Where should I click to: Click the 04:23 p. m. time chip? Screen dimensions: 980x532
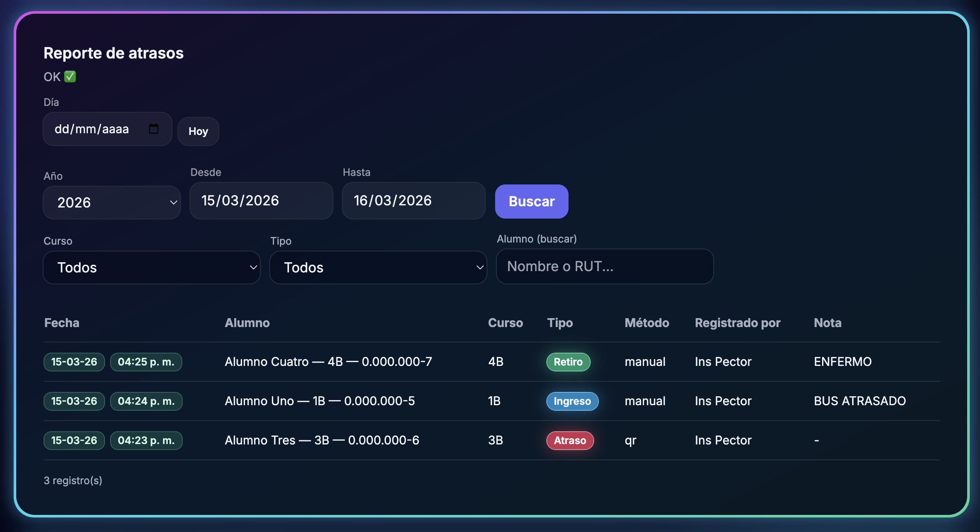click(146, 441)
